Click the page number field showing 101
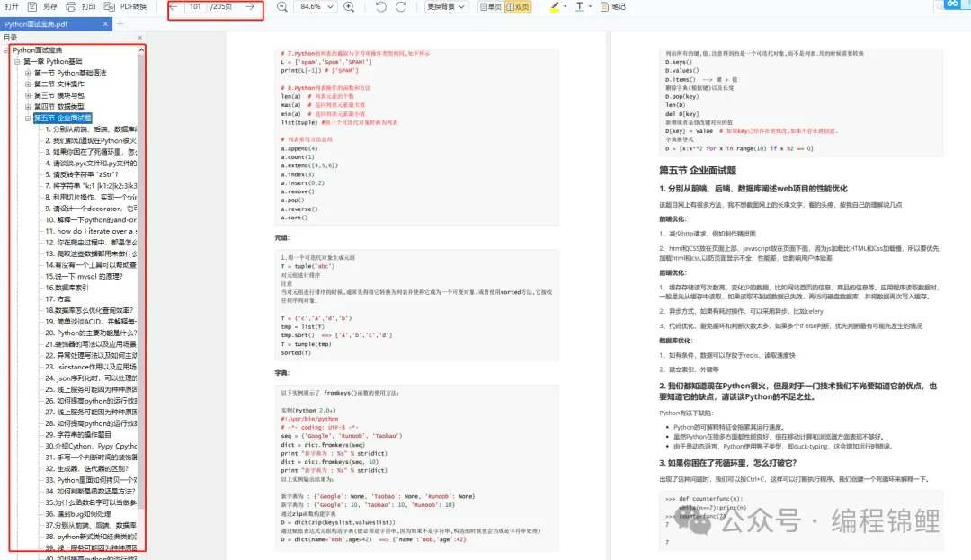Viewport: 971px width, 560px height. [x=195, y=7]
